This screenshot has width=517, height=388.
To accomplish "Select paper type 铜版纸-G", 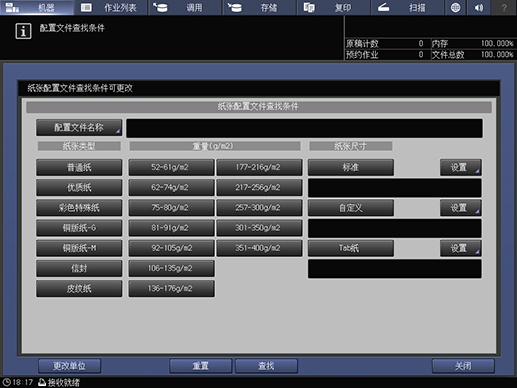I will tap(79, 228).
